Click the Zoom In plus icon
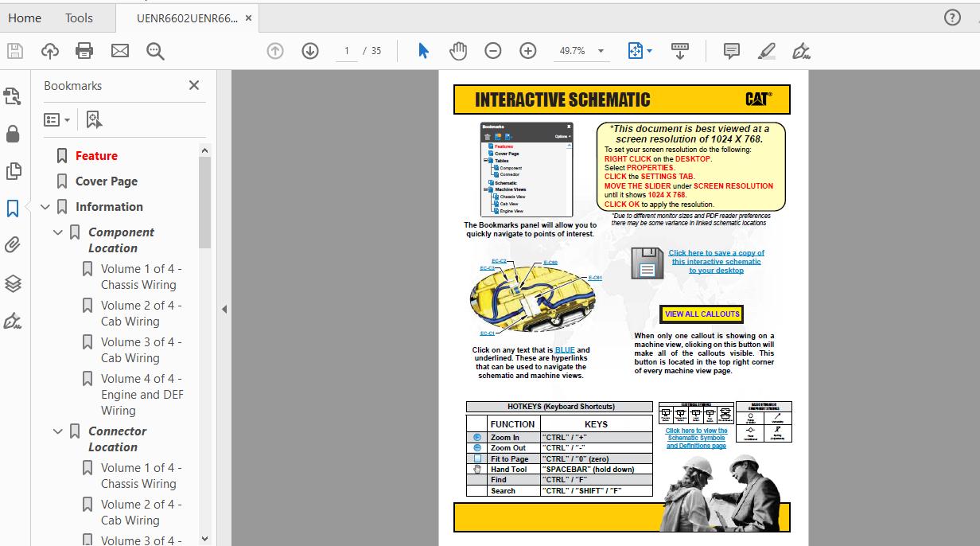Viewport: 980px width, 546px height. click(x=527, y=51)
